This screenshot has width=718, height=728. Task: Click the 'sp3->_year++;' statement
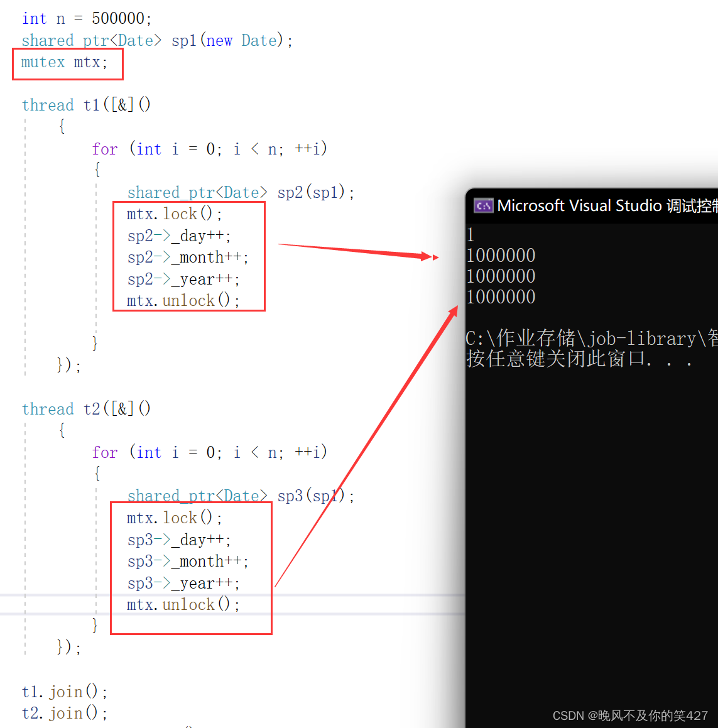[x=183, y=583]
